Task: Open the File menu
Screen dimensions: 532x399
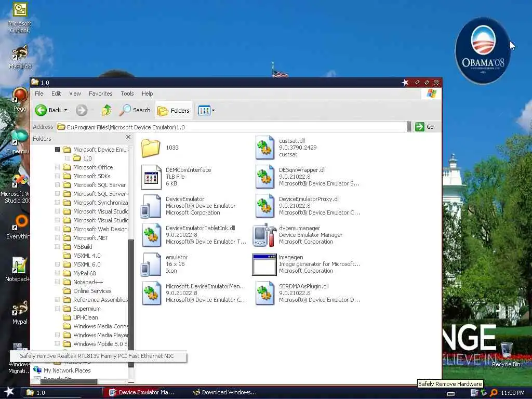Action: 39,94
